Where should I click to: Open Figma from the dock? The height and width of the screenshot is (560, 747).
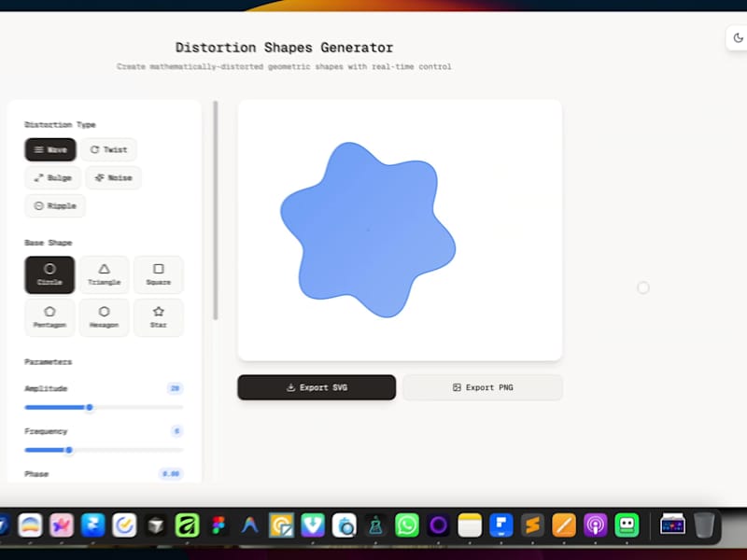point(218,525)
